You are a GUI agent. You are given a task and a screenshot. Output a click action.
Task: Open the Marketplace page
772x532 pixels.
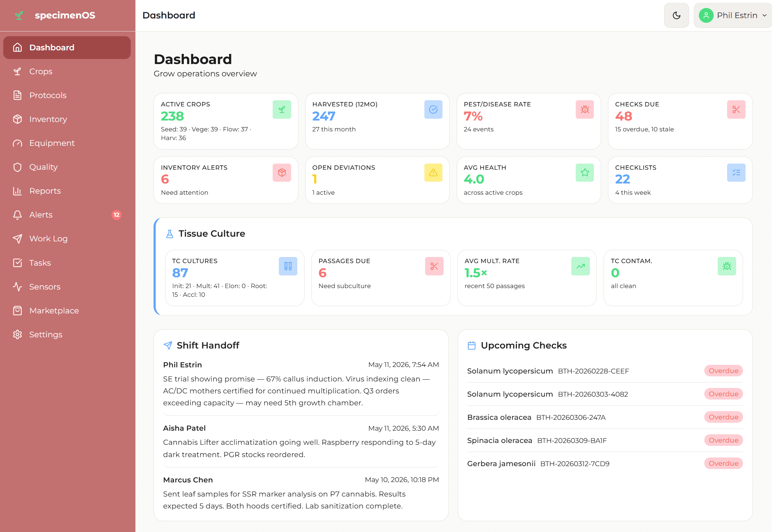coord(67,311)
